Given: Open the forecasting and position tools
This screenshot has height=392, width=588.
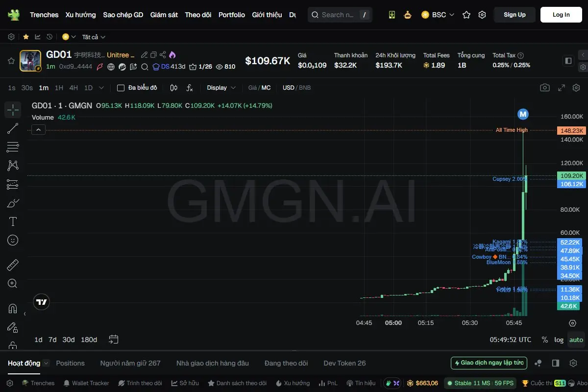Looking at the screenshot, I should [13, 184].
